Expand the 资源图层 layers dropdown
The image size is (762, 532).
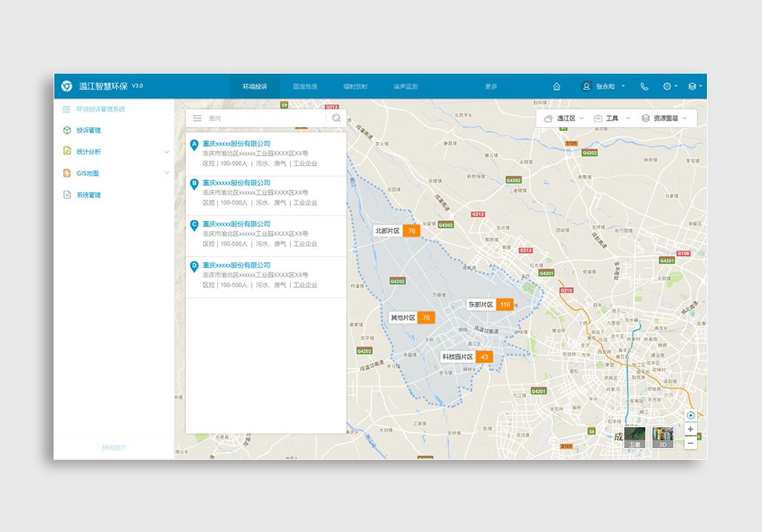pos(665,118)
